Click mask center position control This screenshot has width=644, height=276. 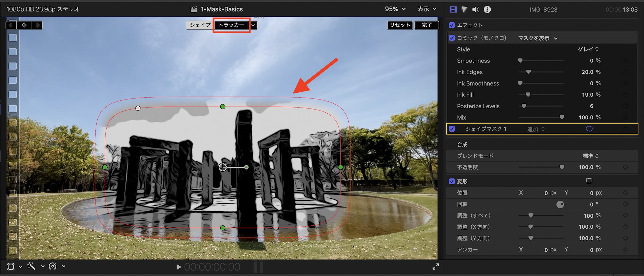tap(223, 167)
